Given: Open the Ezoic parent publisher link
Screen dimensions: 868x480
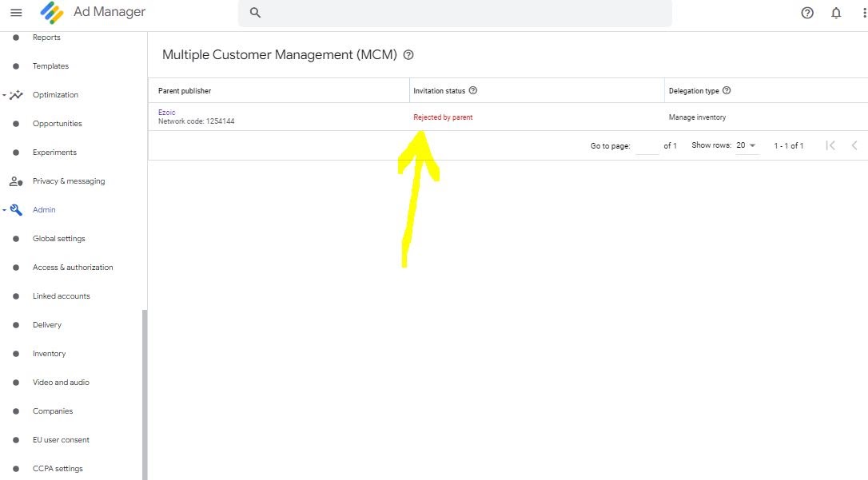Looking at the screenshot, I should click(166, 113).
